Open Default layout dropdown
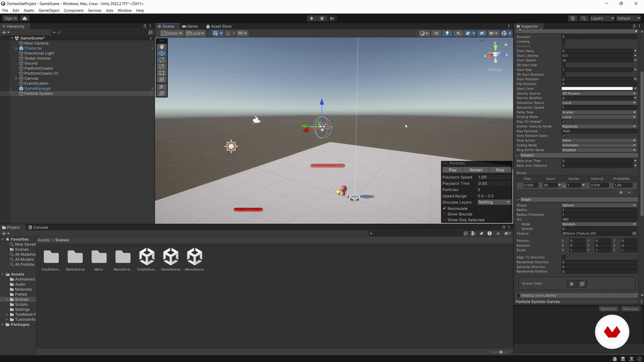This screenshot has width=644, height=362. point(629,18)
